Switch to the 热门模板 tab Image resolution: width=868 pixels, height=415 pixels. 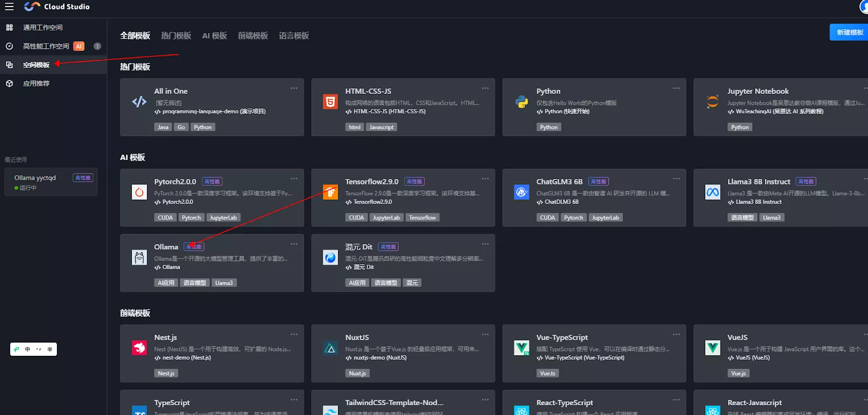tap(176, 36)
